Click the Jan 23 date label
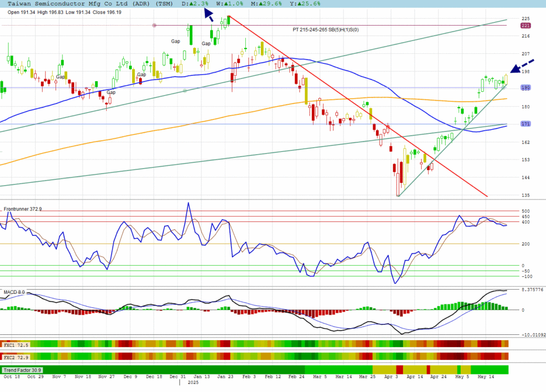This screenshot has width=546, height=392. tap(226, 377)
